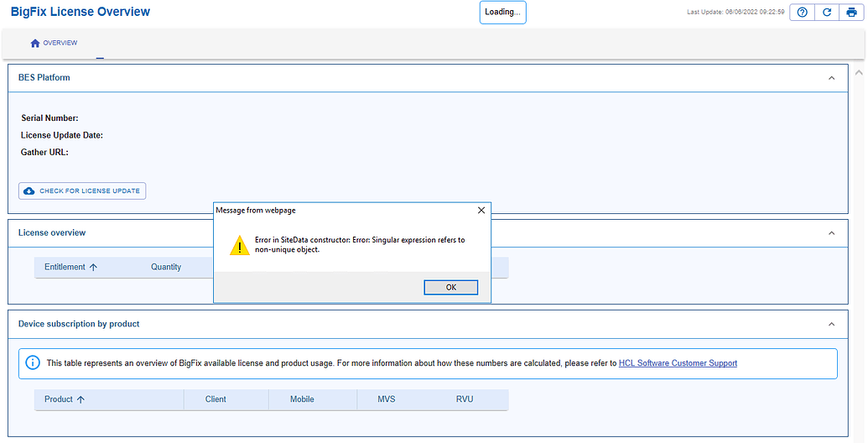Viewport: 868px width, 443px height.
Task: Select the Overview tab
Action: (x=55, y=43)
